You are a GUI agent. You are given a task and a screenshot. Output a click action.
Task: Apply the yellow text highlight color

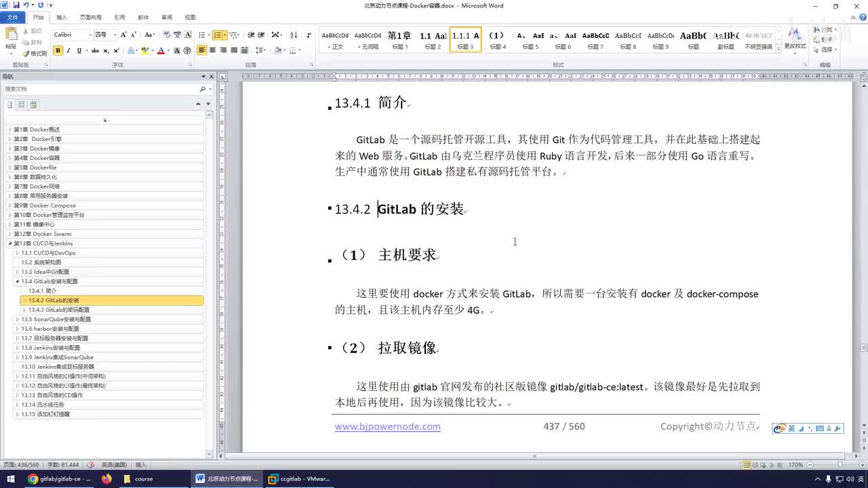(x=145, y=51)
